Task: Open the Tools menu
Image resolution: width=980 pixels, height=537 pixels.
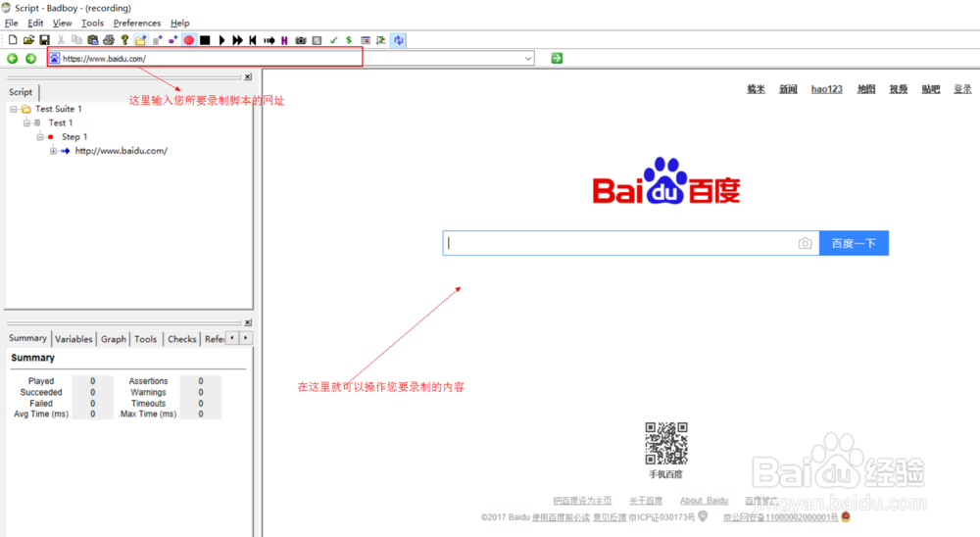Action: click(92, 24)
